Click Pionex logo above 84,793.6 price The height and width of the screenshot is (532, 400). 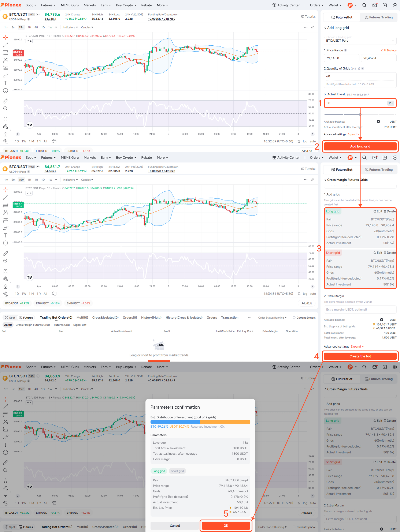11,5
